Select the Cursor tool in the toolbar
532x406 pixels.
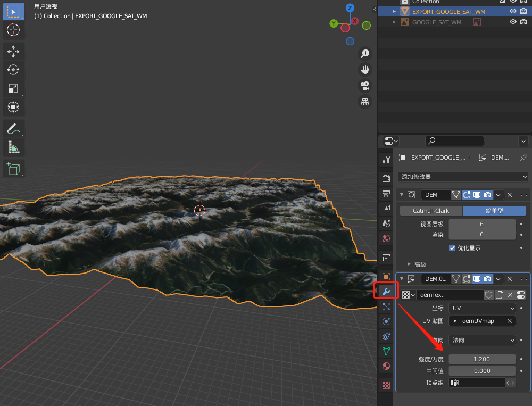[x=13, y=30]
